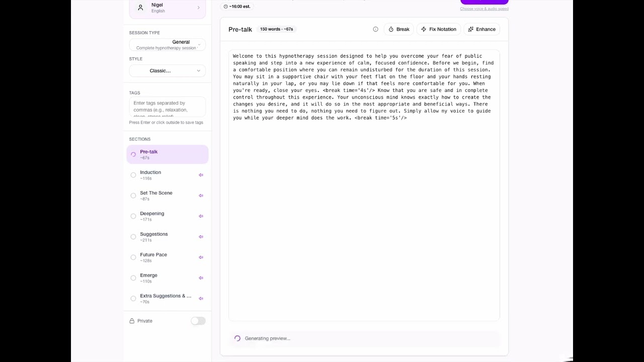Click the sparkle icon in Fix Notation

pos(424,29)
